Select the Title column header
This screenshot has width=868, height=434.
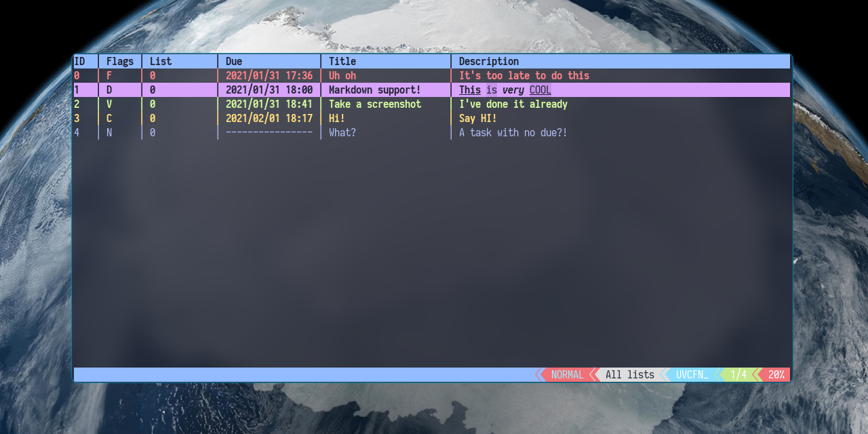[x=342, y=61]
